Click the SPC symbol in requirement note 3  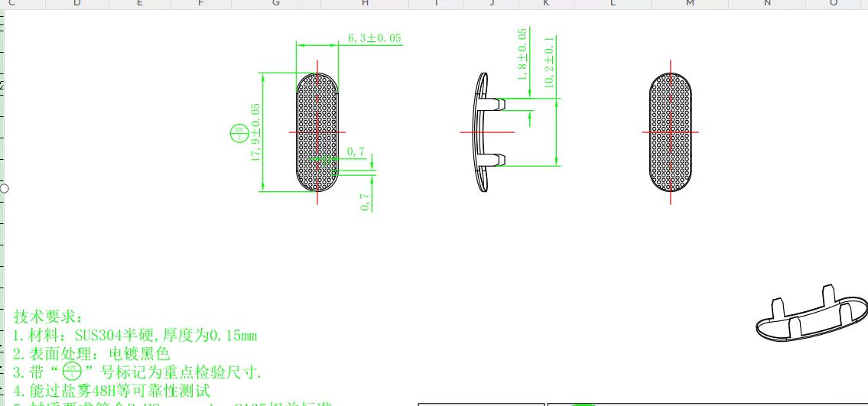[72, 372]
